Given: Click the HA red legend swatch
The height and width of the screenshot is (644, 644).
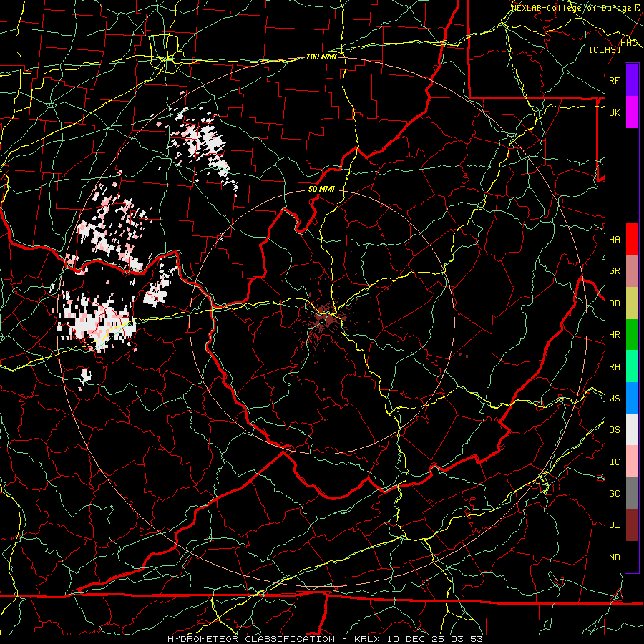Looking at the screenshot, I should tap(632, 239).
